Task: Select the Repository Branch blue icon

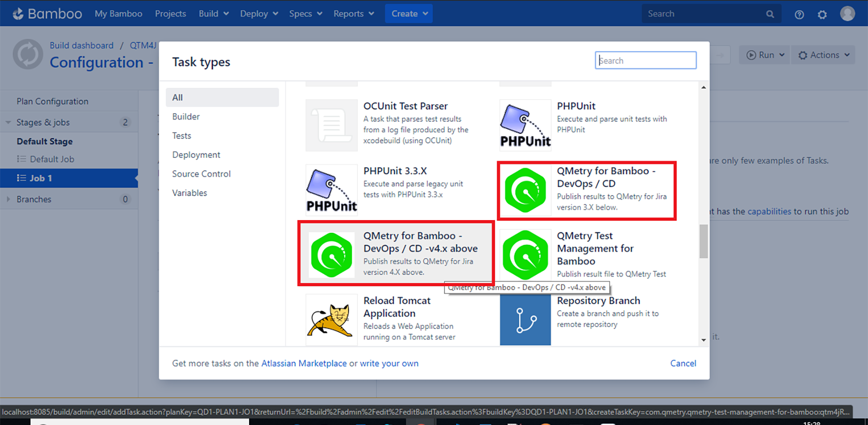Action: point(525,320)
